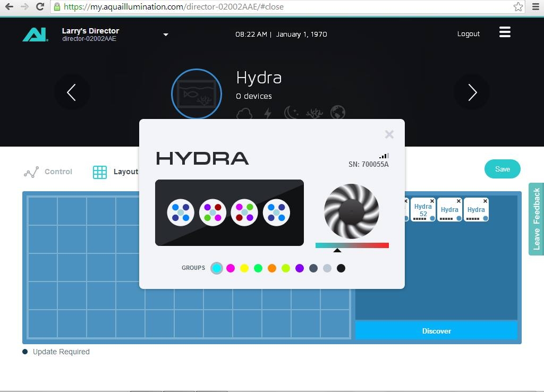Switch to the Layout tab
The width and height of the screenshot is (544, 392).
coord(115,172)
